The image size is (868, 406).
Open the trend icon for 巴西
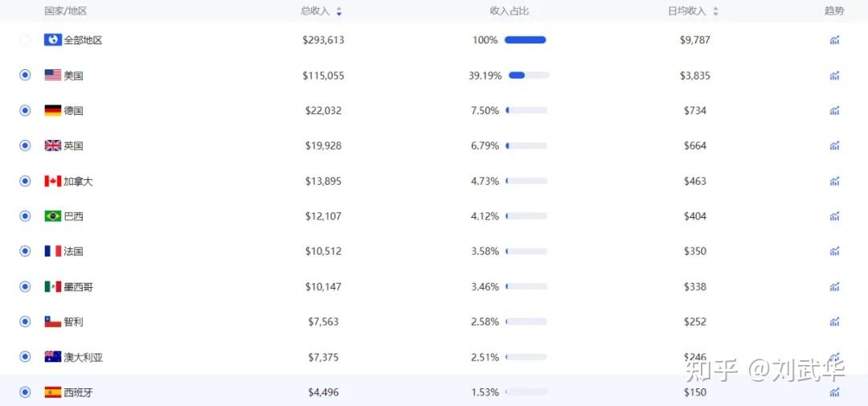point(834,216)
